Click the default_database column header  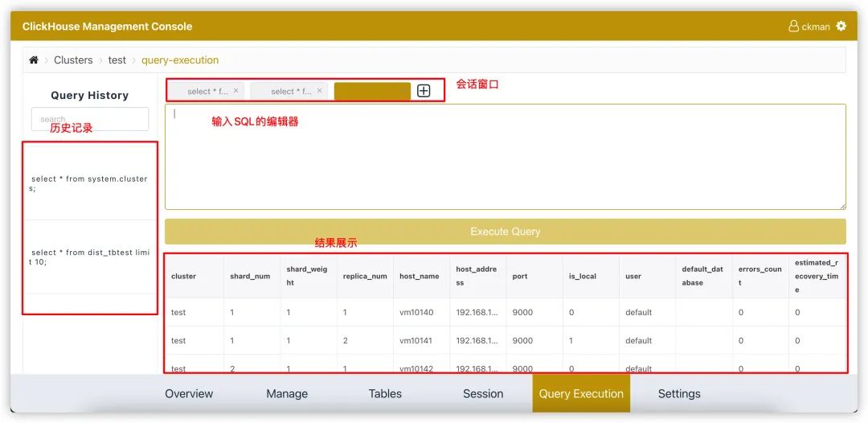tap(703, 276)
